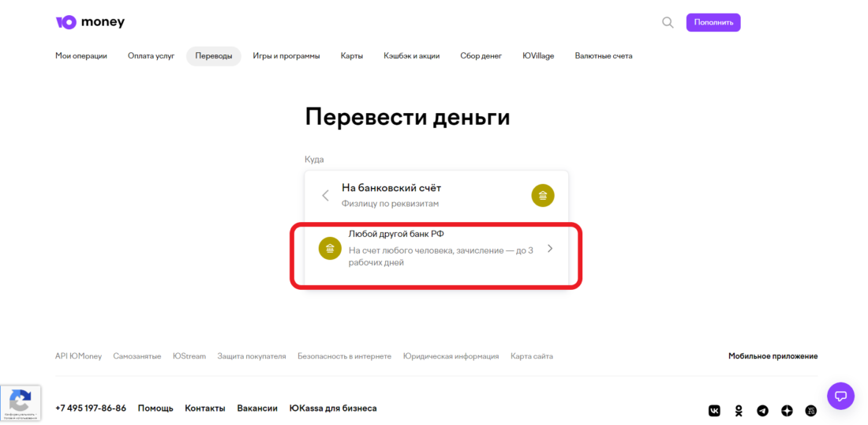This screenshot has height=425, width=868.
Task: Open the 'Безопасность в интернете' link
Action: coord(344,356)
